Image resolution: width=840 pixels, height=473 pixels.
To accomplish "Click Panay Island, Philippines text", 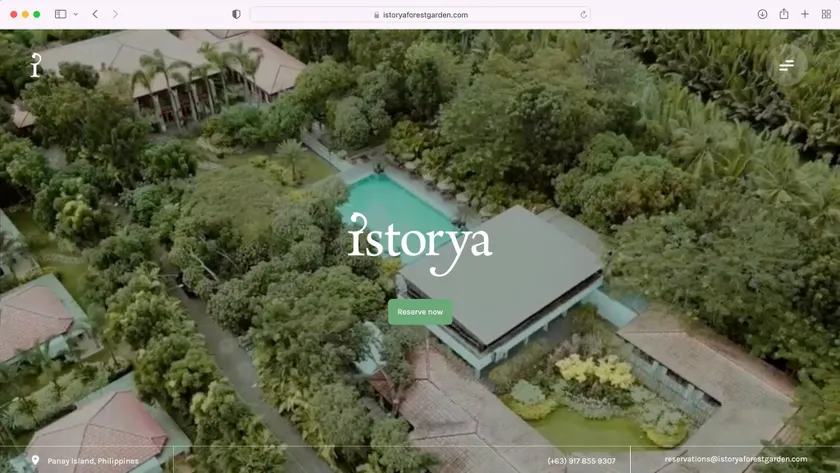I will click(93, 461).
